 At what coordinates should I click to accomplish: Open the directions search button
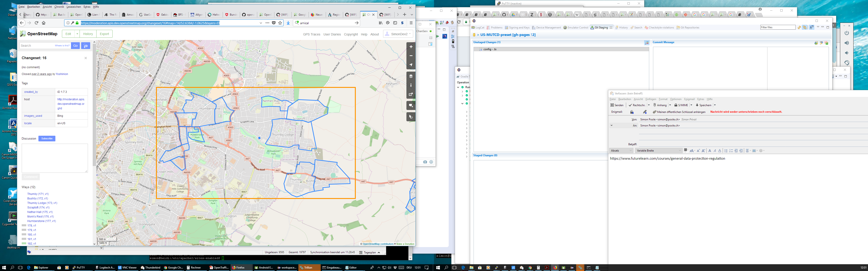pos(86,46)
